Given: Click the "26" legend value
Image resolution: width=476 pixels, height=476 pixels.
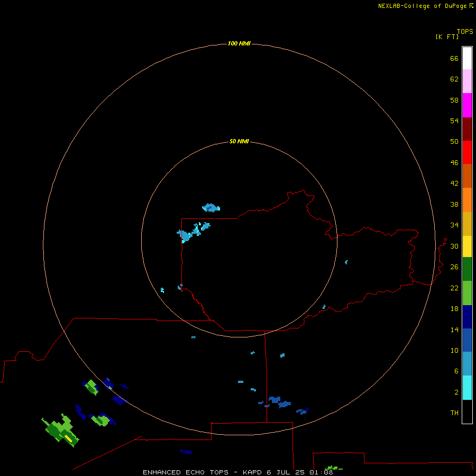Looking at the screenshot, I should (454, 267).
